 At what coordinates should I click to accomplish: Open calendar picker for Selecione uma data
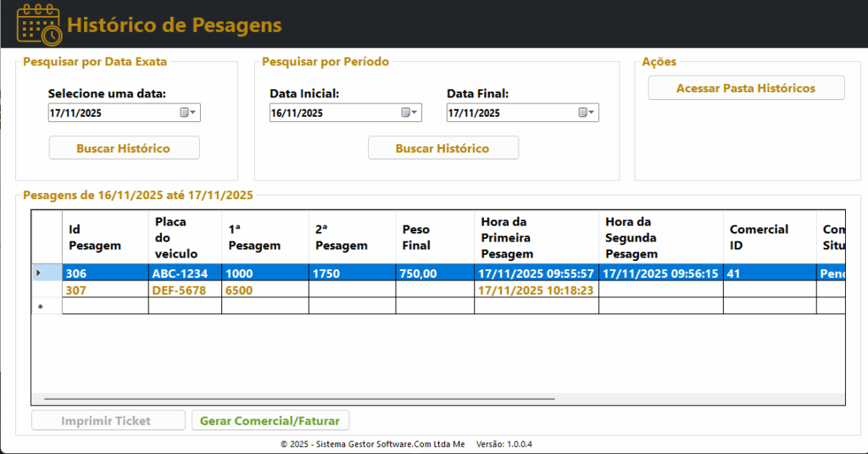(x=187, y=113)
